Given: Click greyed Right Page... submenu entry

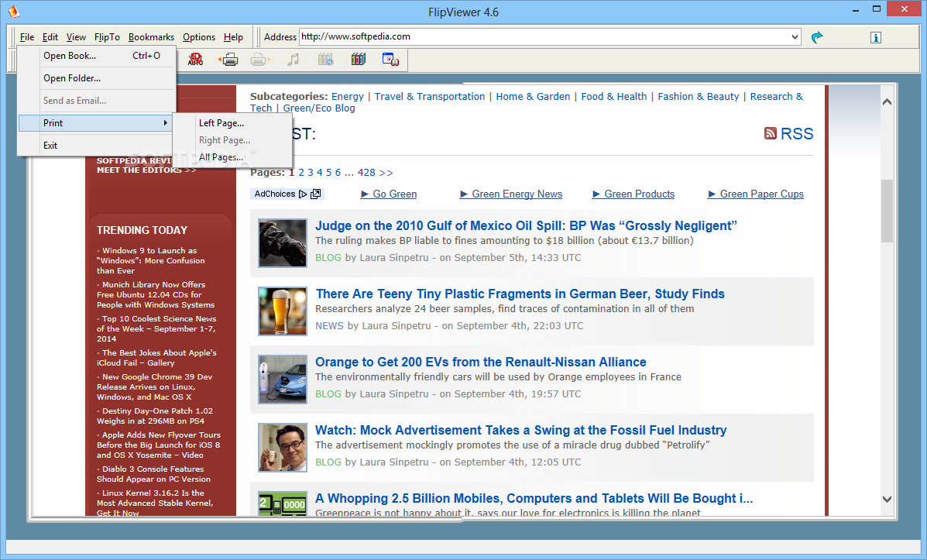Looking at the screenshot, I should pyautogui.click(x=232, y=140).
